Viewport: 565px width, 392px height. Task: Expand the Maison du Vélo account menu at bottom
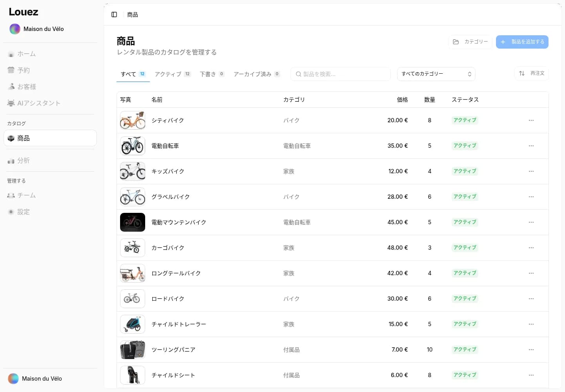(x=50, y=379)
